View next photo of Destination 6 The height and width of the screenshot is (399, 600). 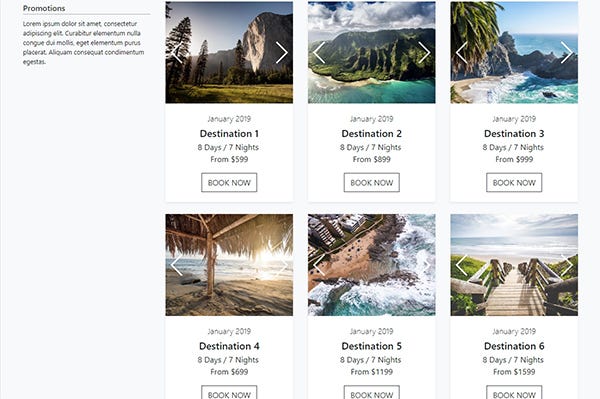pos(566,265)
